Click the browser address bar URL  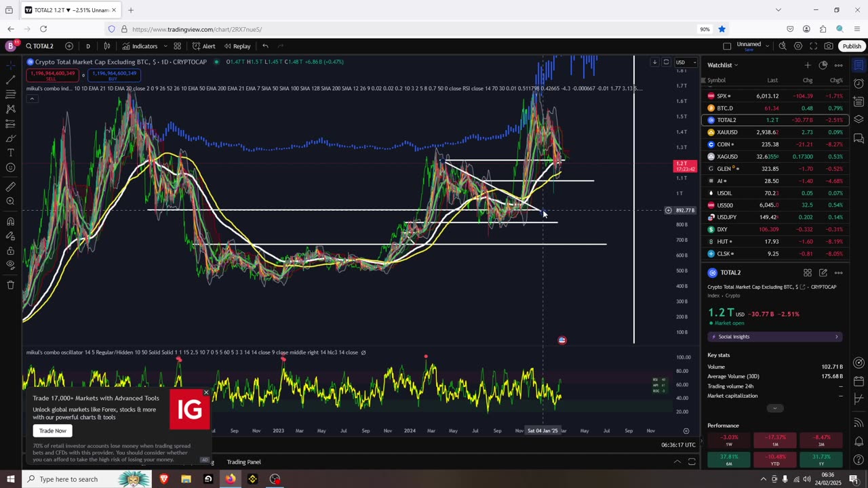pyautogui.click(x=197, y=29)
